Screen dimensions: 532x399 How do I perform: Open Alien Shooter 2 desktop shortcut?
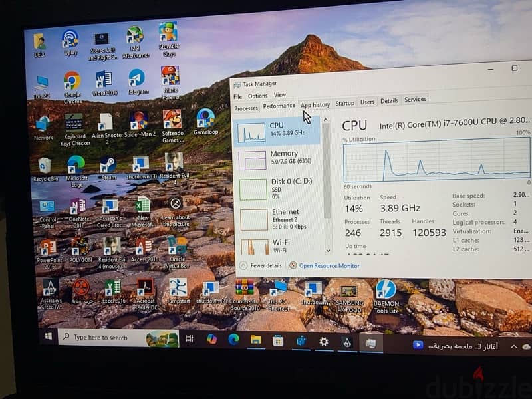(x=106, y=129)
